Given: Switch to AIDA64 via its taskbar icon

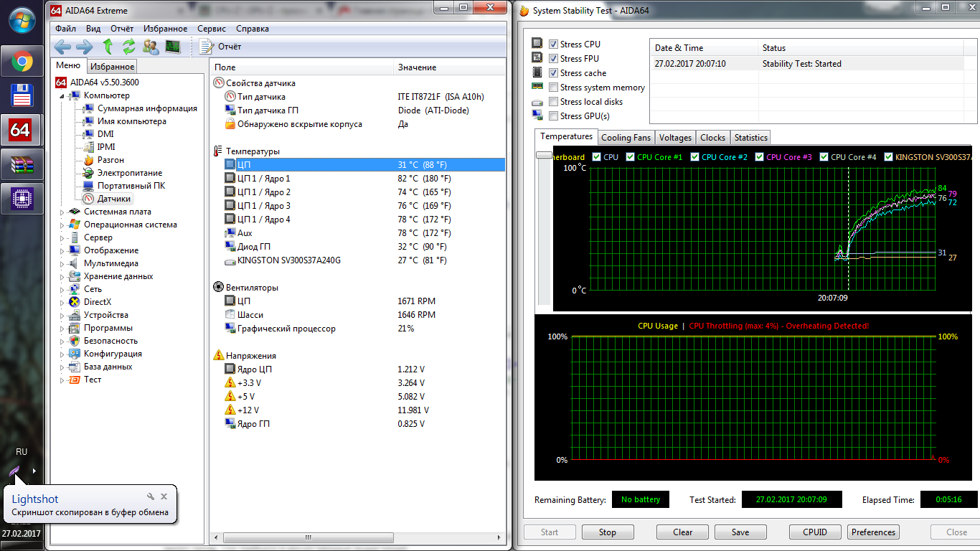Looking at the screenshot, I should pos(22,131).
